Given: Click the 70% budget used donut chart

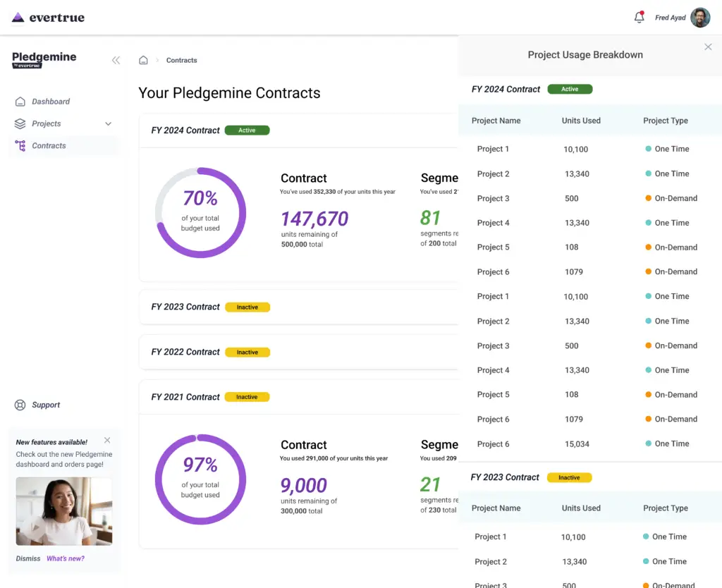Looking at the screenshot, I should coord(200,212).
